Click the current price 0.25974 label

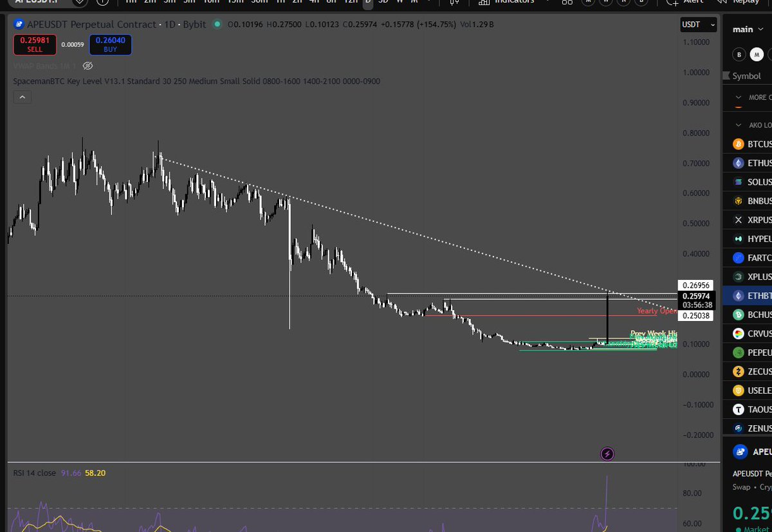pyautogui.click(x=695, y=296)
